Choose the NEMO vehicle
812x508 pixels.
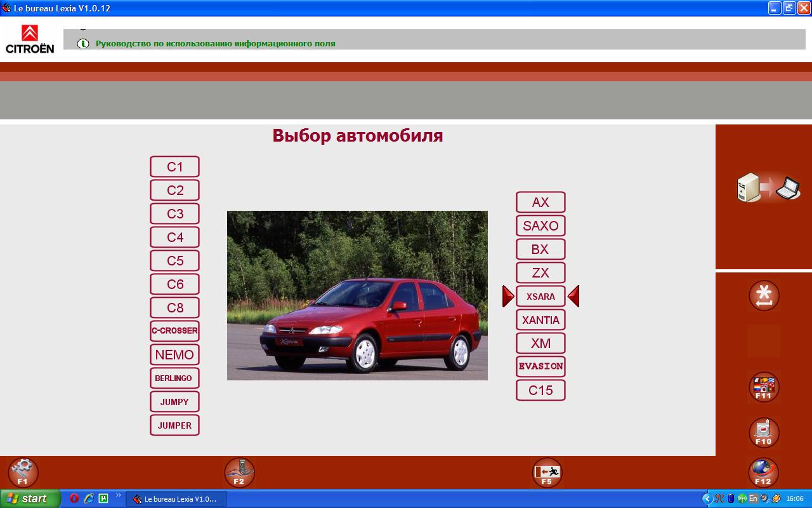point(174,355)
